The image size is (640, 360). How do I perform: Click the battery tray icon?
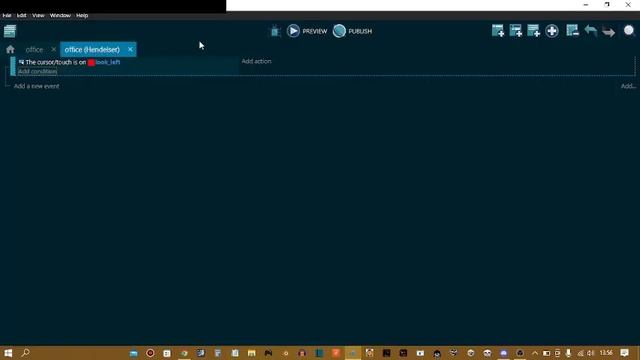(x=546, y=353)
